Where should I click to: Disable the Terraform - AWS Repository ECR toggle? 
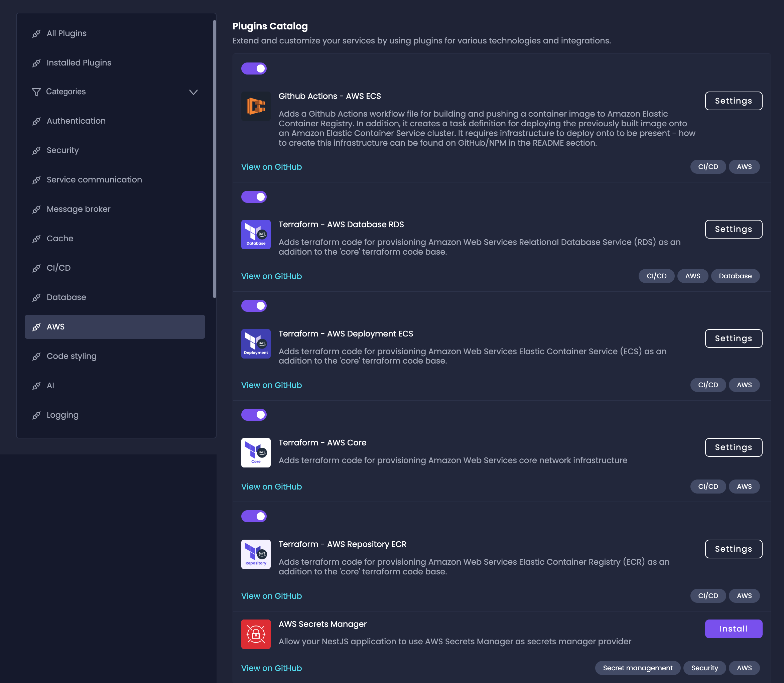(x=254, y=516)
